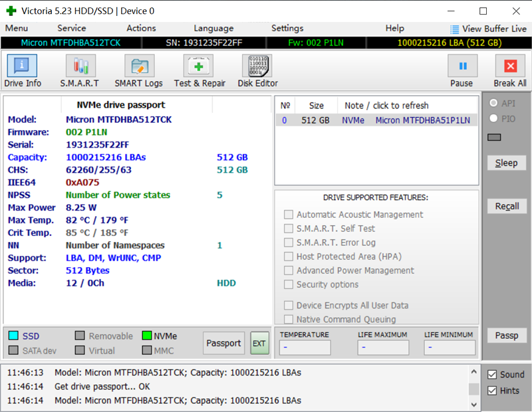Image resolution: width=532 pixels, height=412 pixels.
Task: Click the firmware value 002 P1LN
Action: [x=86, y=132]
